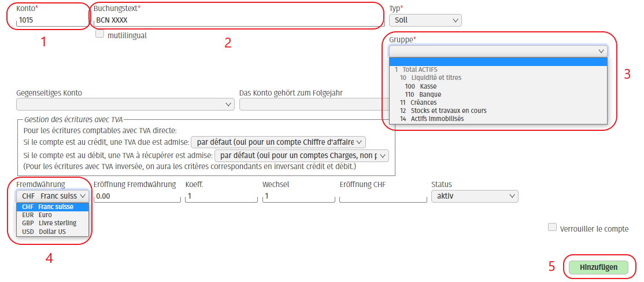Open the Typ dropdown showing Soll
The width and height of the screenshot is (644, 282).
coord(425,20)
